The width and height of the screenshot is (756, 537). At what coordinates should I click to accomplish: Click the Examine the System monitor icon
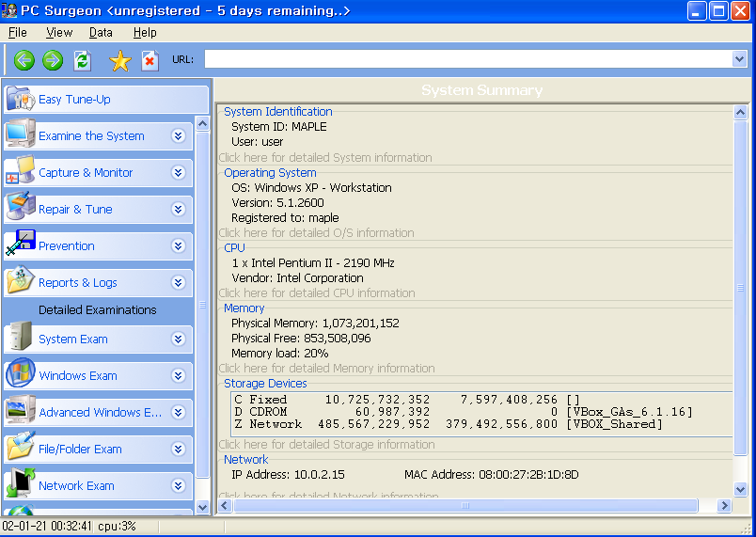click(21, 134)
